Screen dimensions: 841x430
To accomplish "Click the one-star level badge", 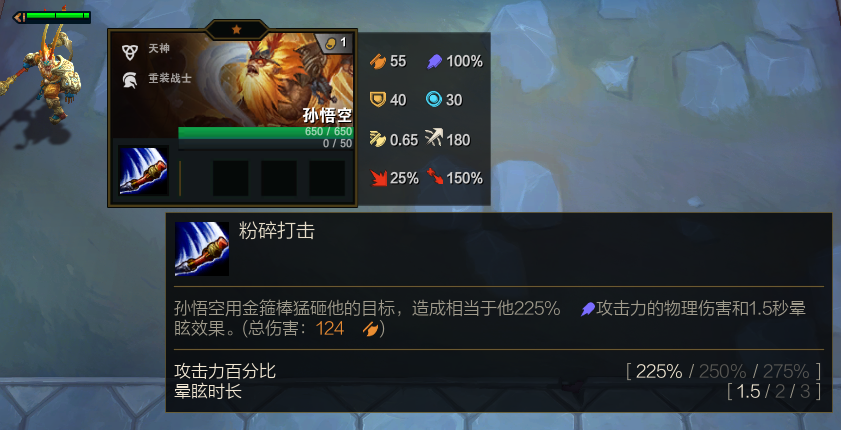I will click(237, 30).
